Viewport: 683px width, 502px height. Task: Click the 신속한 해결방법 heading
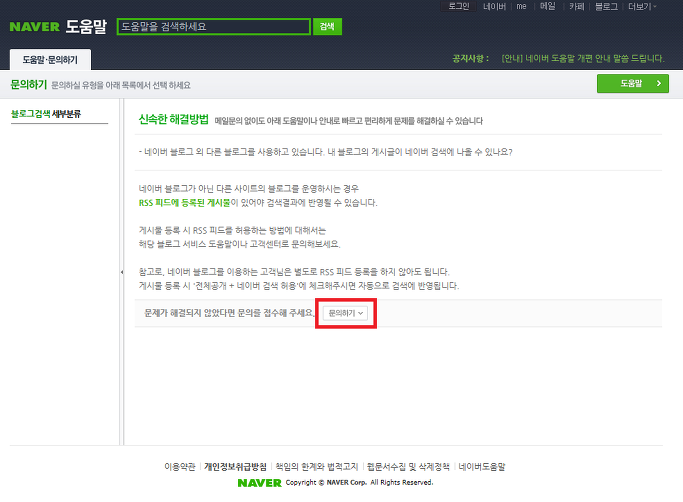point(173,119)
